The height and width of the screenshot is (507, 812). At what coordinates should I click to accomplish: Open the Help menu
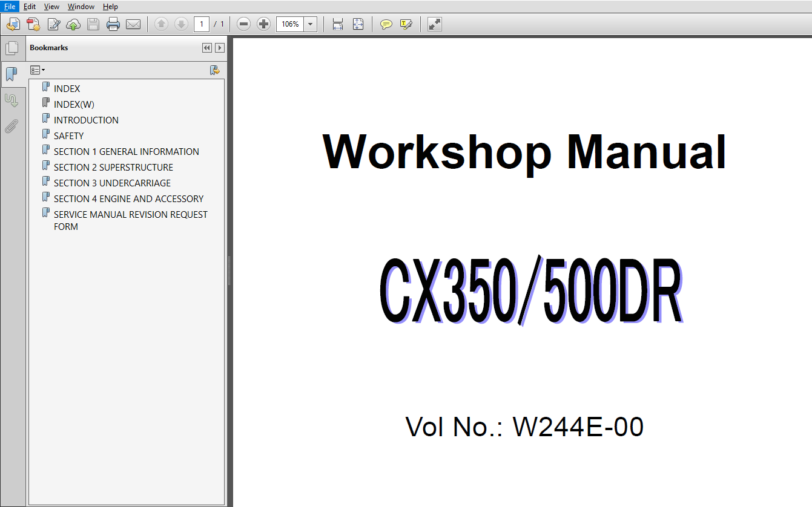point(110,7)
